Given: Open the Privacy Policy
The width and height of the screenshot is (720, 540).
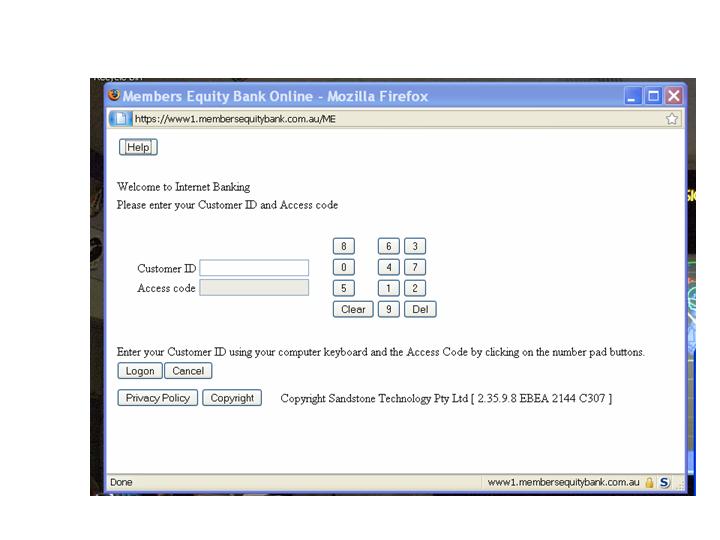Looking at the screenshot, I should pos(158,398).
